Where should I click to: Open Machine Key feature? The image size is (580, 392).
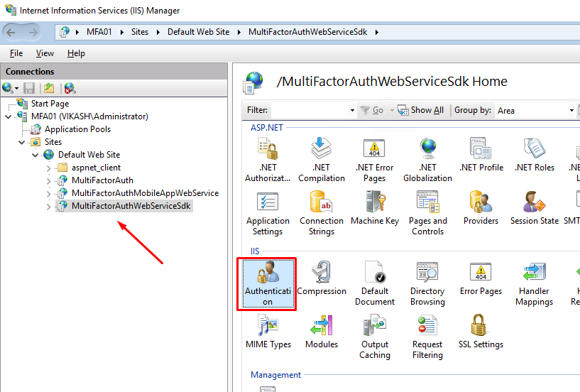click(374, 208)
